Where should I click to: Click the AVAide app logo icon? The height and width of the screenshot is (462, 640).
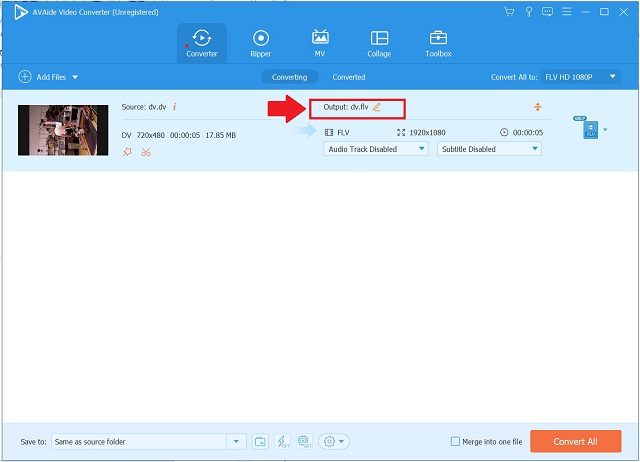click(x=20, y=12)
